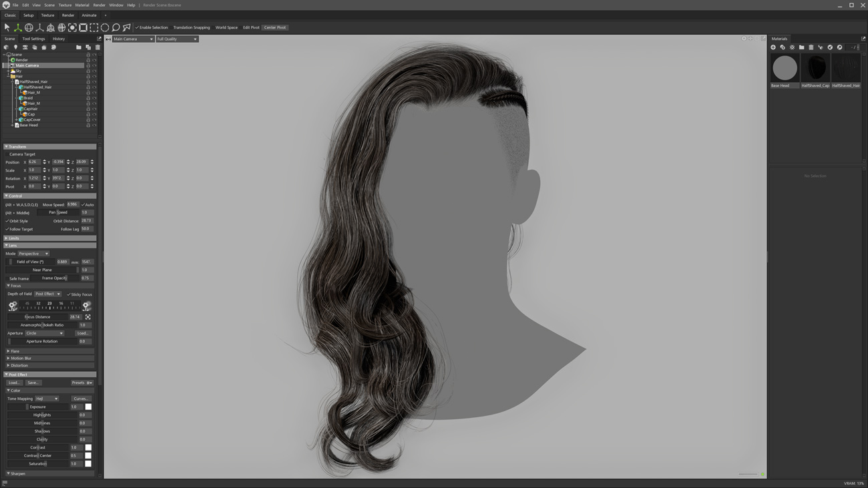Pop out the Scene panel
The image size is (868, 488).
99,39
